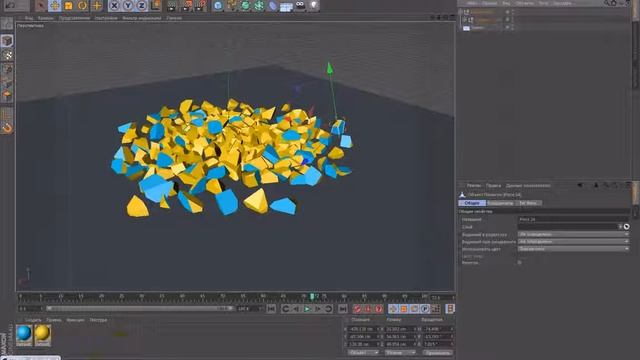Image resolution: width=640 pixels, height=360 pixels.
Task: Activate the Rotate tool
Action: 82,5
